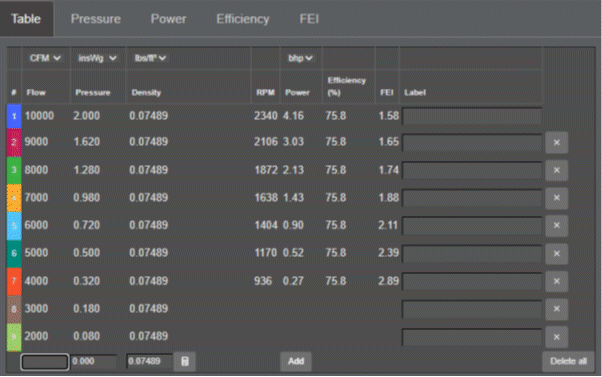Click the power value 0.27
The image size is (602, 377).
[293, 281]
